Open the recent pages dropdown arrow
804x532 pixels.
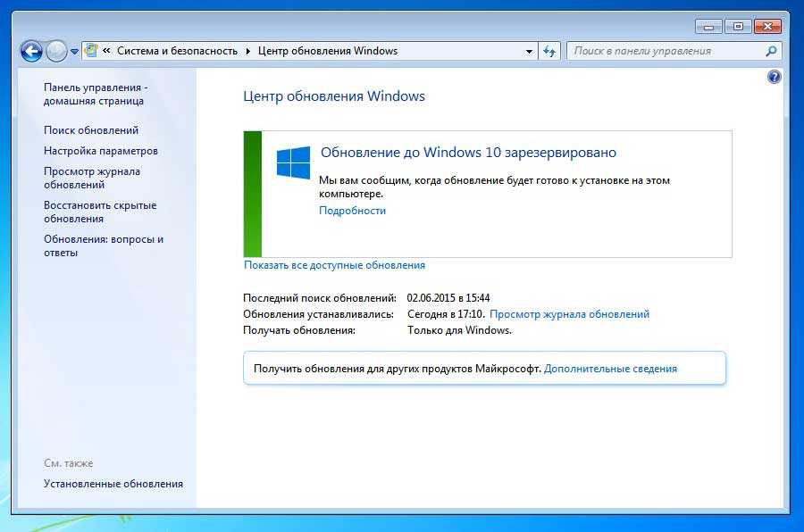75,52
